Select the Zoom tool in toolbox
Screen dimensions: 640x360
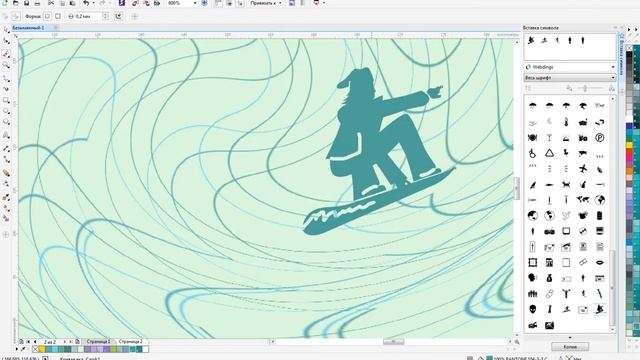coord(6,65)
